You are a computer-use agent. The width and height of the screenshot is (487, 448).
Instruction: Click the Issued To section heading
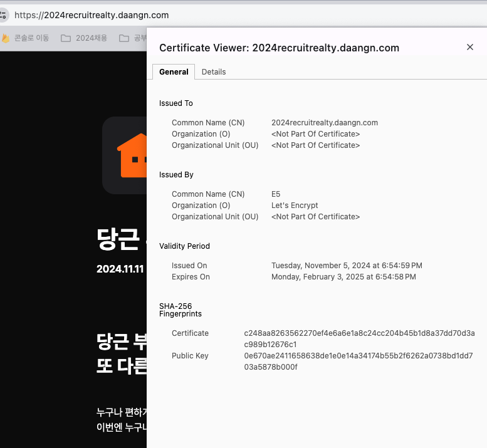click(x=175, y=103)
